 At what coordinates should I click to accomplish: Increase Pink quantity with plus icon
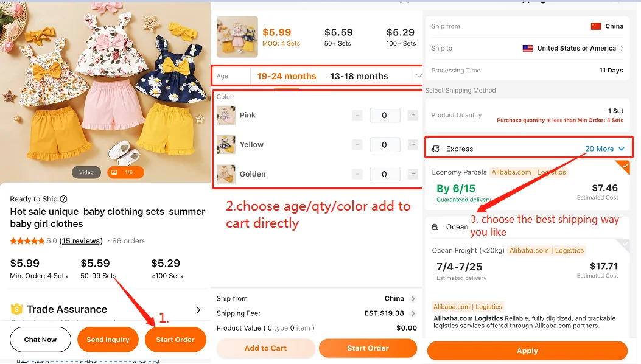click(x=413, y=115)
